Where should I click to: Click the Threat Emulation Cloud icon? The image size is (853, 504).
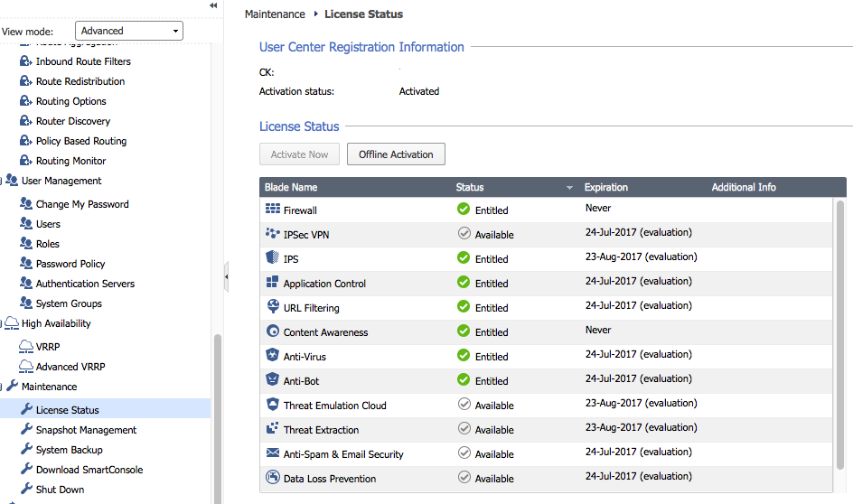coord(273,404)
